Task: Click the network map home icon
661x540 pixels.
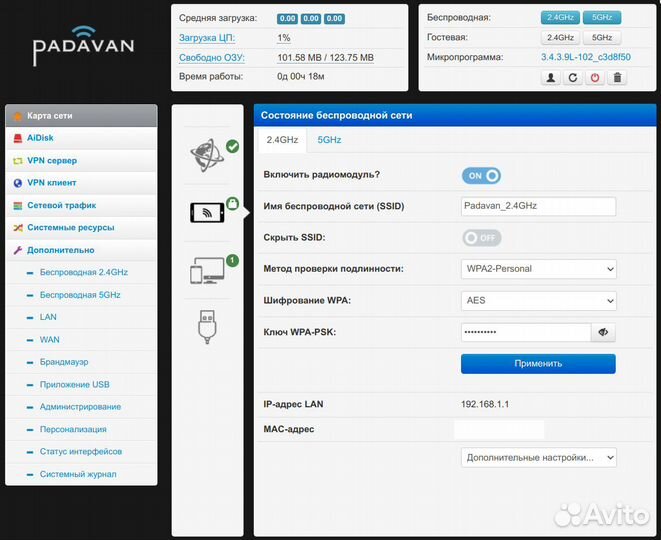Action: (x=18, y=116)
